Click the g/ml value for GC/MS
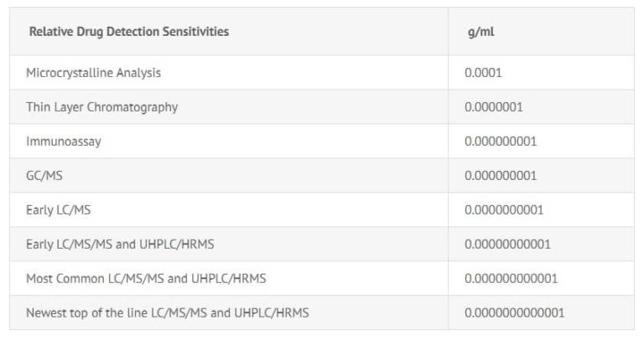This screenshot has height=340, width=644. (501, 176)
